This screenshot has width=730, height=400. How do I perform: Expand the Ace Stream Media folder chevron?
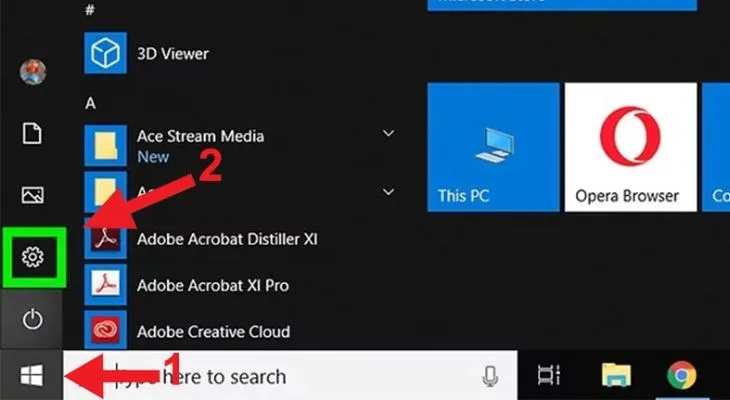(x=388, y=133)
